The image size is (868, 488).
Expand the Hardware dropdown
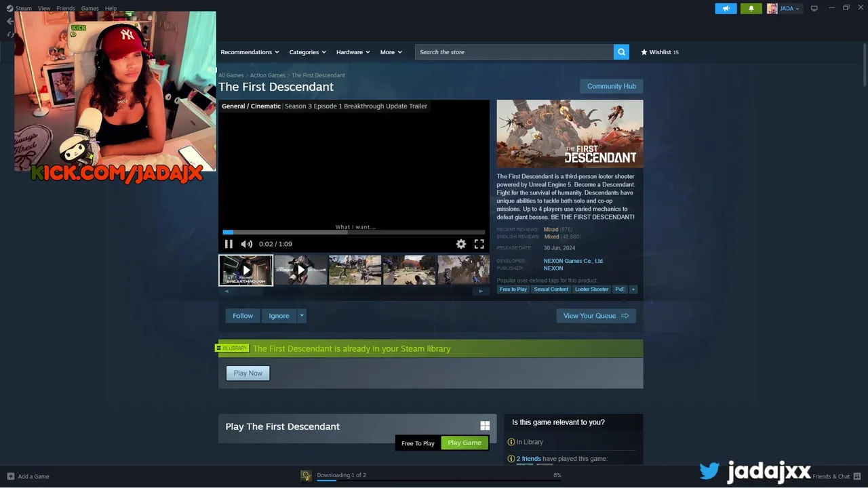[x=353, y=52]
